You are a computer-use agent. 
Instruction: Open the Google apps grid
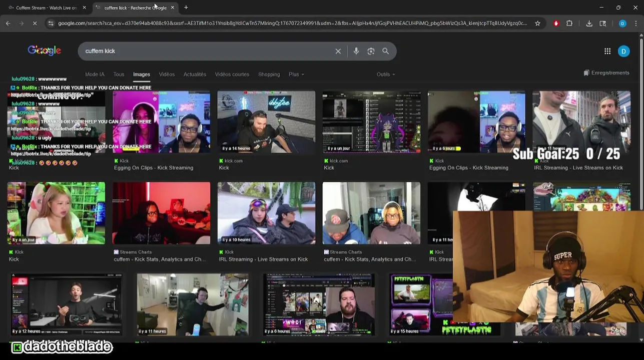coord(607,51)
